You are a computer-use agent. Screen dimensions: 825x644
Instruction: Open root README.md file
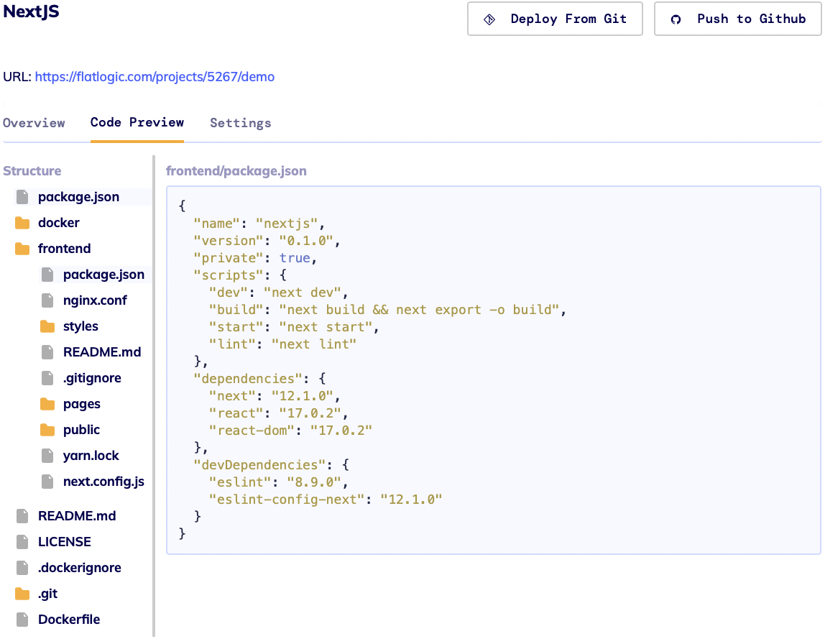point(77,515)
